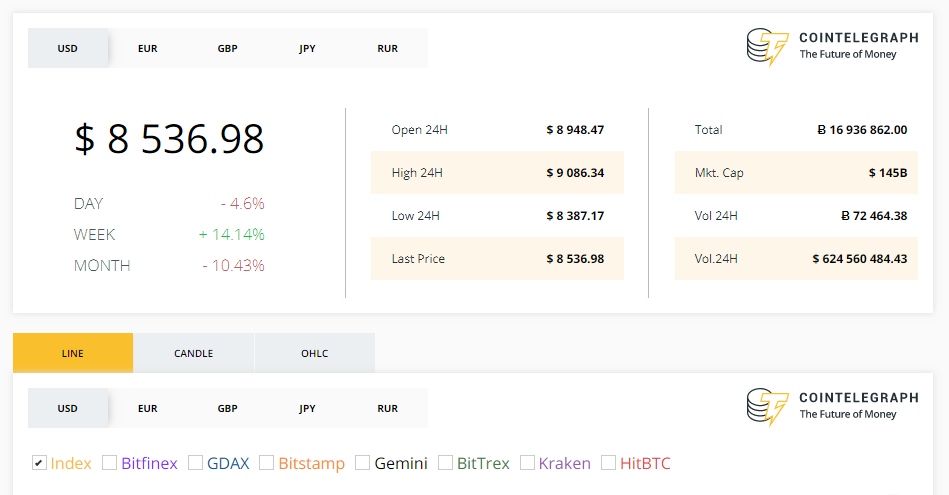Select the Kraken checkbox
This screenshot has height=495, width=949.
point(527,463)
